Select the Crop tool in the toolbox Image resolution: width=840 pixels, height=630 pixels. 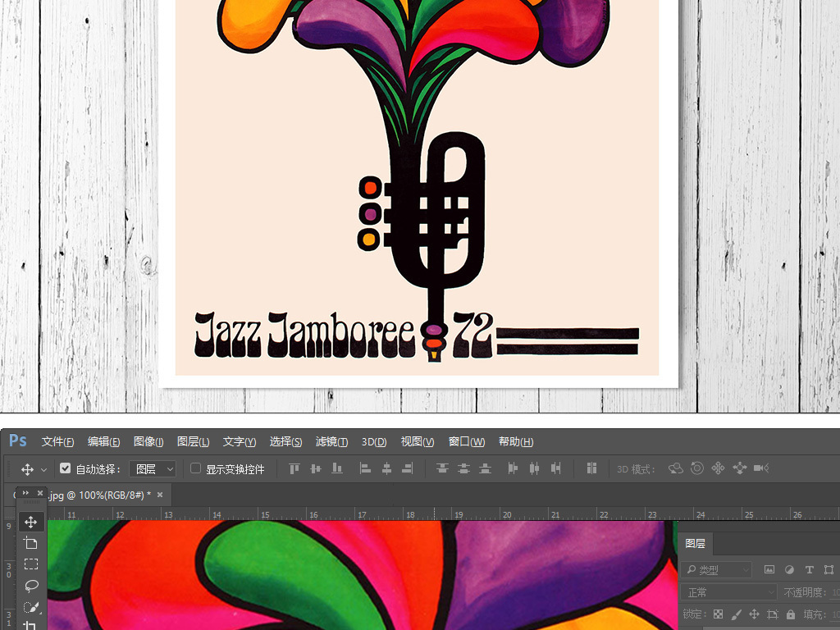tap(30, 624)
